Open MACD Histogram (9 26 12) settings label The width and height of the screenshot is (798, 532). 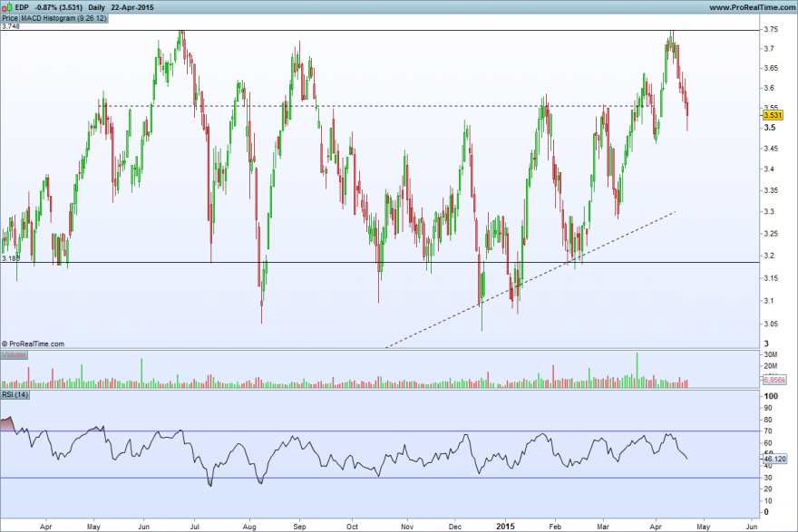[x=63, y=18]
